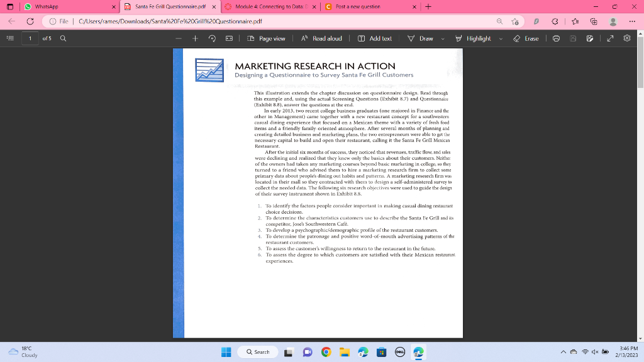644x362 pixels.
Task: Open PDF toolbar settings gear
Action: [627, 38]
